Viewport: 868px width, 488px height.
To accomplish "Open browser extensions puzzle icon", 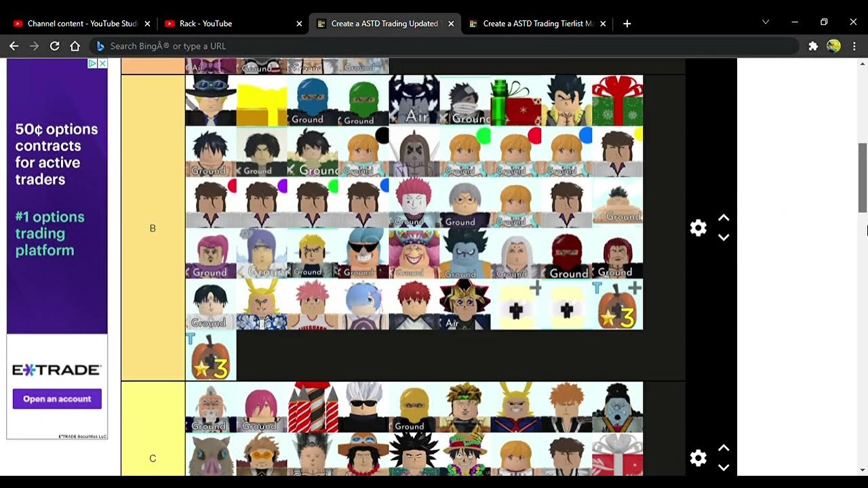I will (813, 46).
